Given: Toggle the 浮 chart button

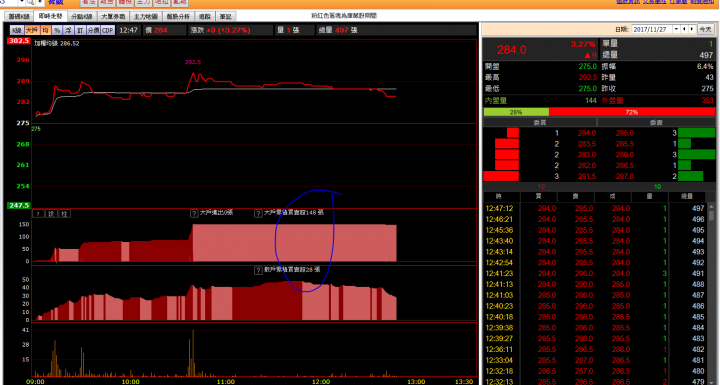Looking at the screenshot, I should click(68, 30).
